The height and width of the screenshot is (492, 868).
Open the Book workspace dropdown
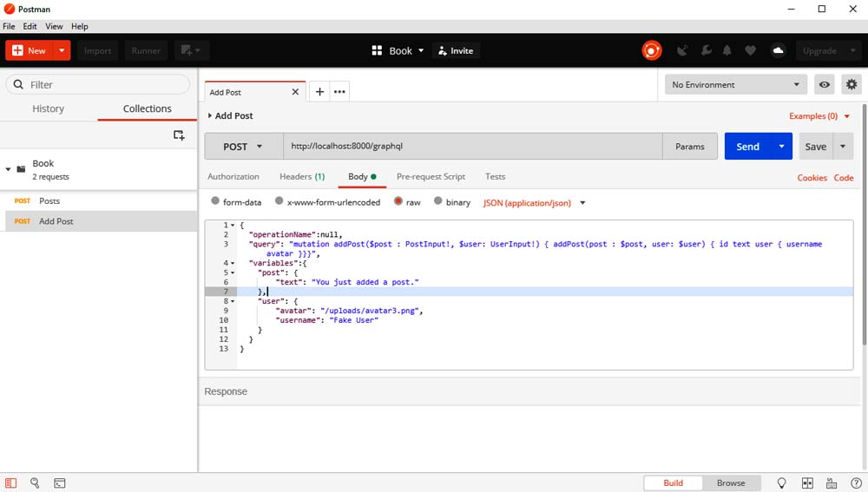(398, 50)
